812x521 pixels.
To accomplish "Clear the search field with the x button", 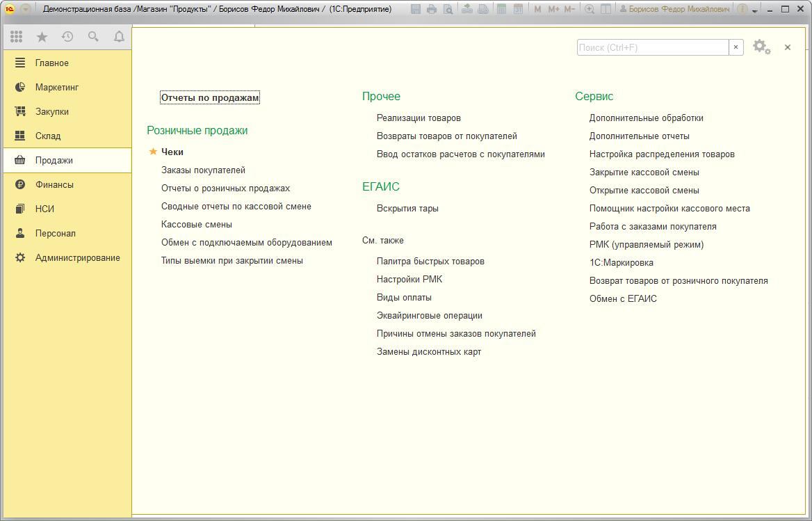I will (x=736, y=47).
